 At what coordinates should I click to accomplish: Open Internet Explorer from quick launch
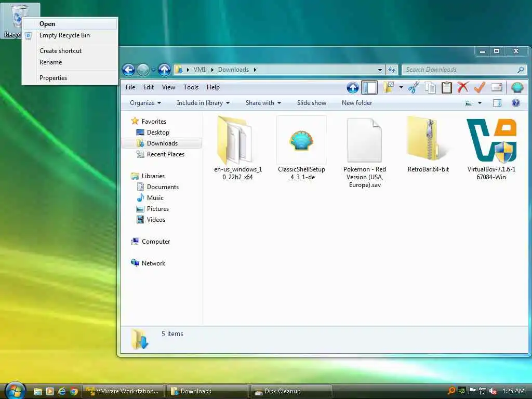[62, 391]
